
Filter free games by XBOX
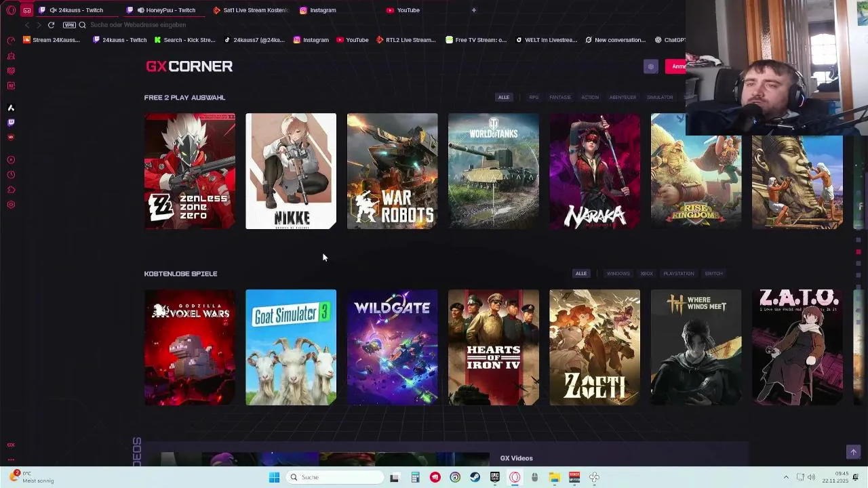point(647,274)
